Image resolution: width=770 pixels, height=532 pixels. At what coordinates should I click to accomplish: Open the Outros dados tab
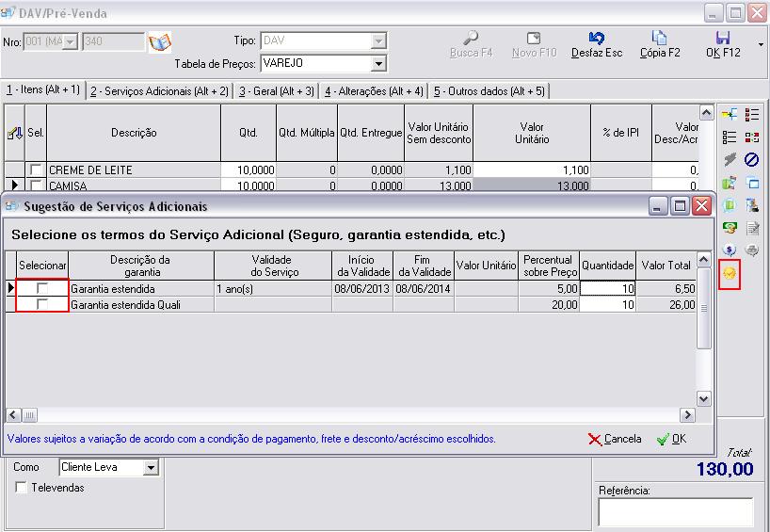pyautogui.click(x=489, y=90)
